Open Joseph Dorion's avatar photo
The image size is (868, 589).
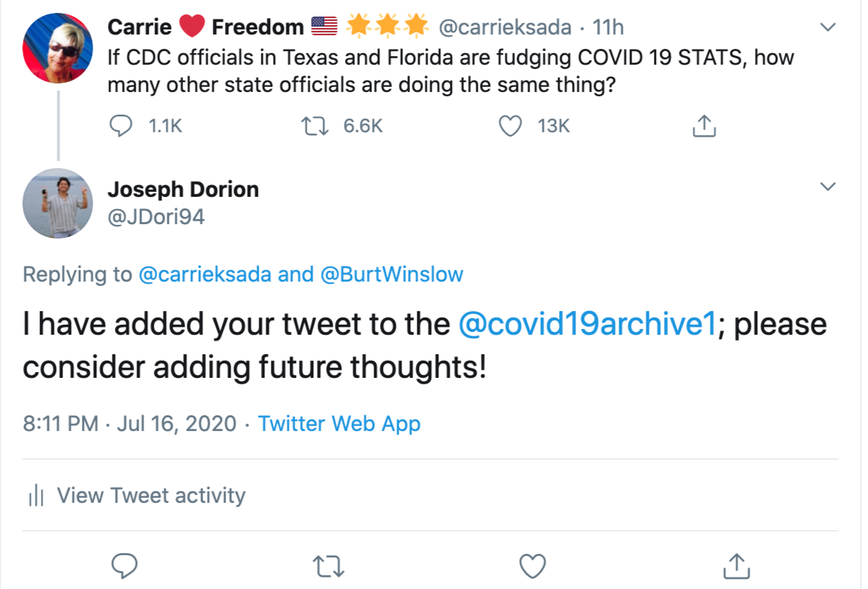57,203
